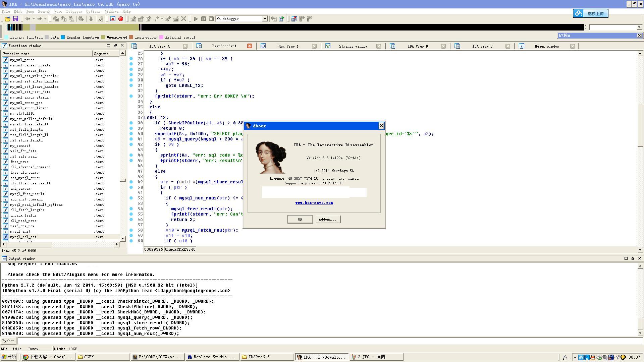Viewport: 644px width, 362px height.
Task: Click the Jump back arrow icon
Action: [x=28, y=19]
